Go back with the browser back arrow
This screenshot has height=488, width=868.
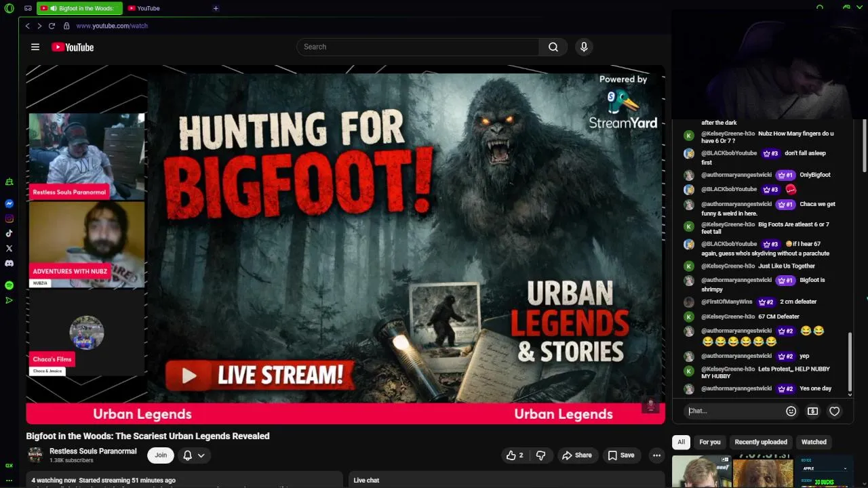tap(27, 26)
